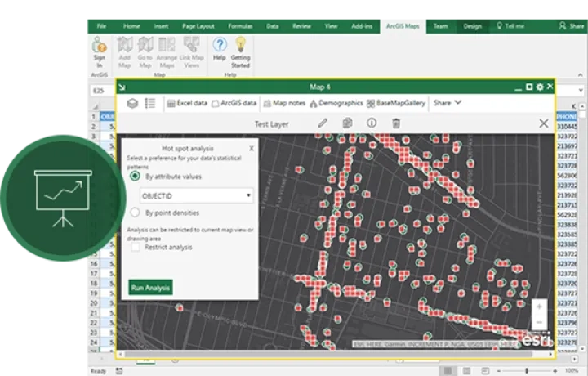Screen dimensions: 588x376
Task: Close the Test Layer options bar
Action: pos(544,123)
